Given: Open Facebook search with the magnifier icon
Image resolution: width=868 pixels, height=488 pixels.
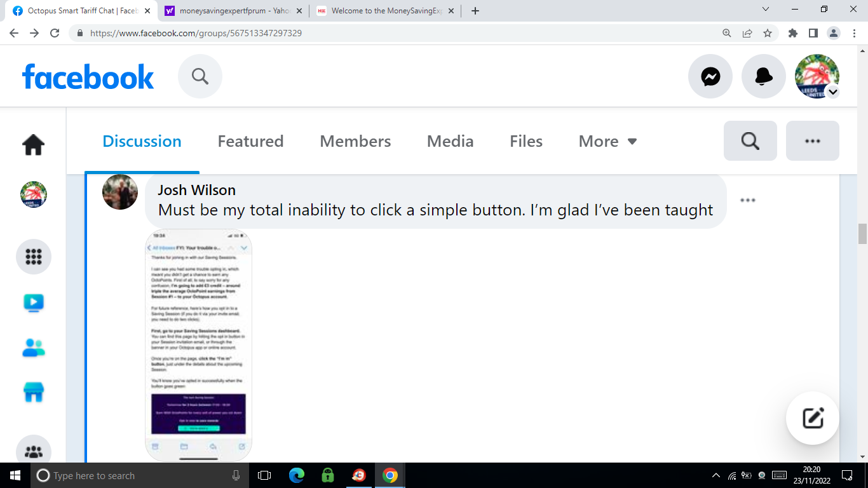Looking at the screenshot, I should tap(200, 76).
